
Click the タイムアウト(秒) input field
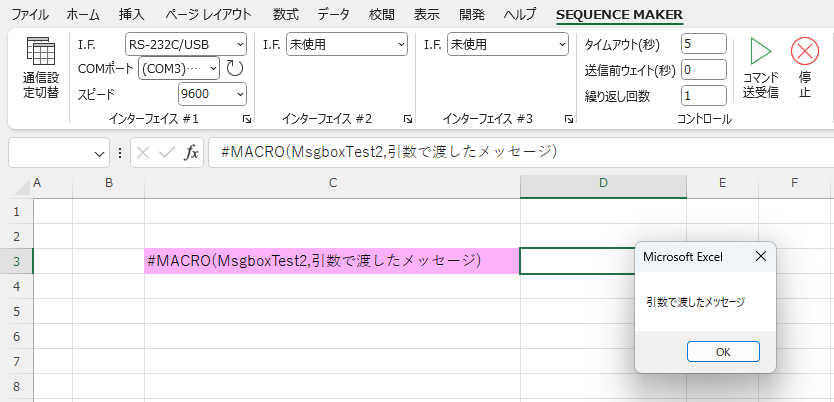tap(703, 44)
